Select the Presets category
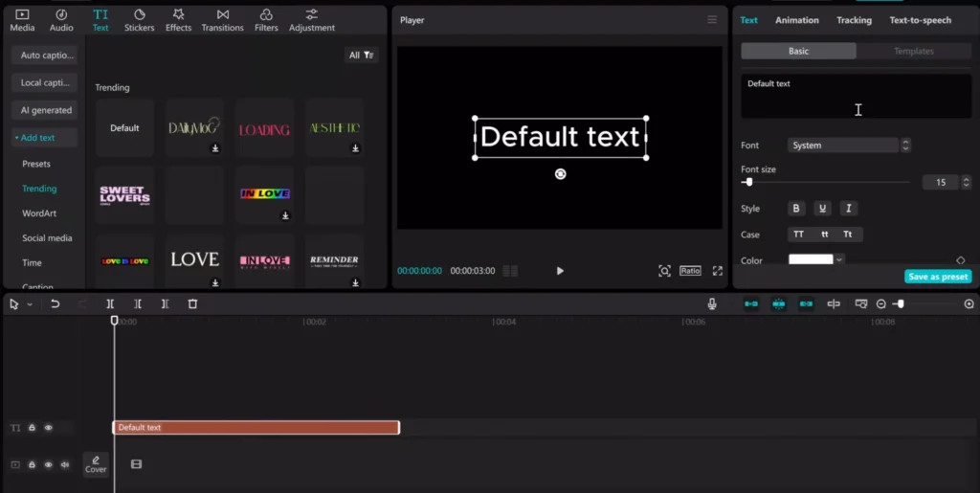 36,164
